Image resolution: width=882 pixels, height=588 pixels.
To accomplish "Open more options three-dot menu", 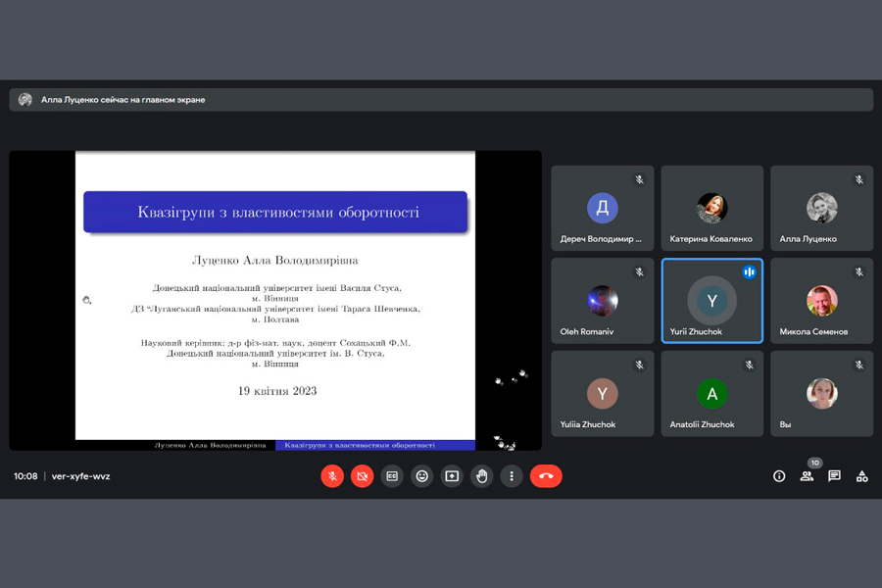I will (512, 476).
